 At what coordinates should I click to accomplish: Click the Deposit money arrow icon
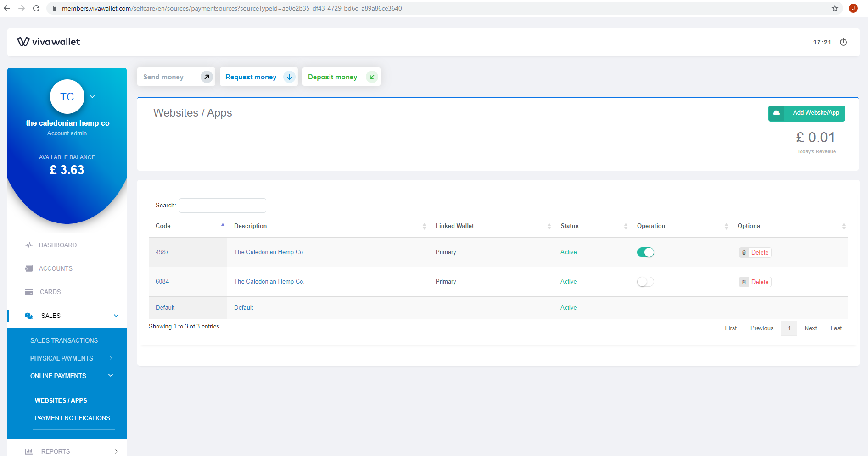tap(371, 77)
